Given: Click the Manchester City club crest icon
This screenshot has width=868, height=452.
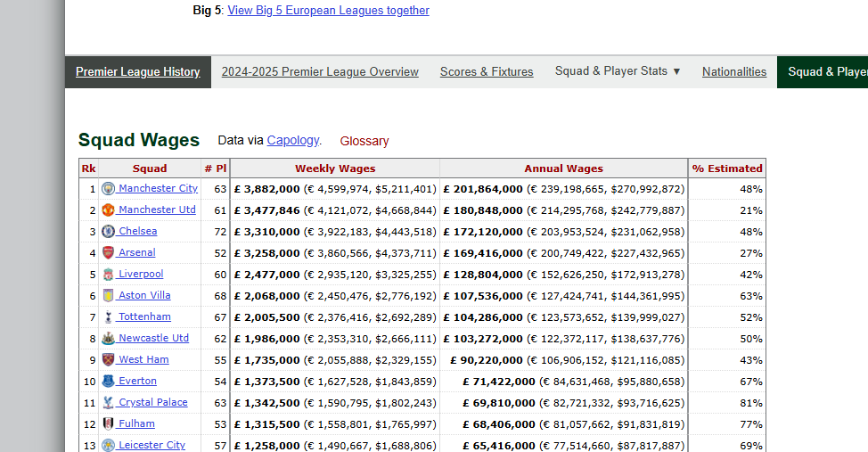Looking at the screenshot, I should (108, 189).
